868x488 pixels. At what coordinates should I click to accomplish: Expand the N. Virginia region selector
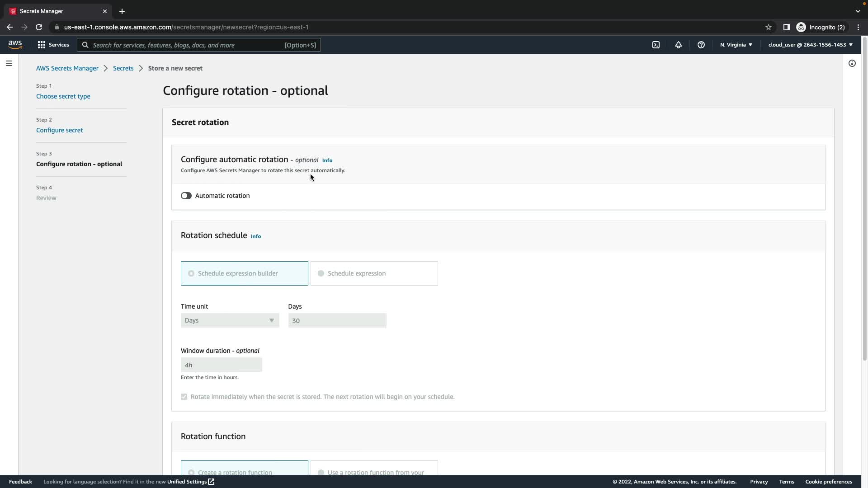pyautogui.click(x=736, y=45)
